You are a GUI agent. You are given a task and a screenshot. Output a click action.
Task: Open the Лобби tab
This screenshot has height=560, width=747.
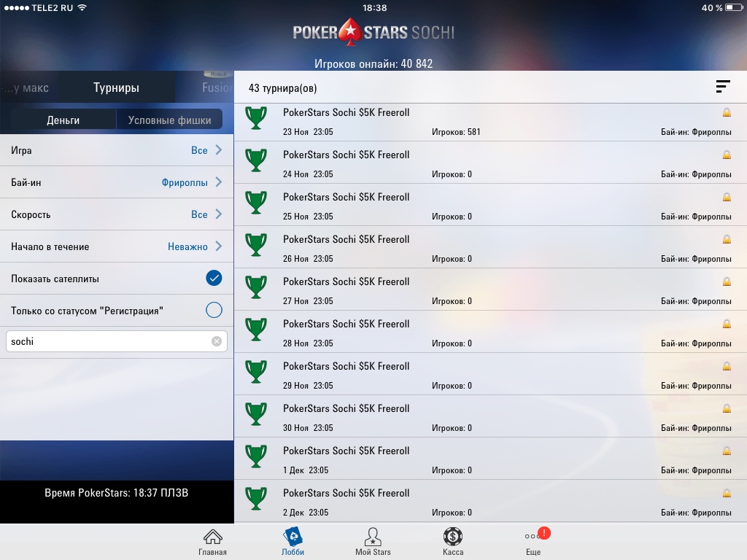(x=293, y=542)
